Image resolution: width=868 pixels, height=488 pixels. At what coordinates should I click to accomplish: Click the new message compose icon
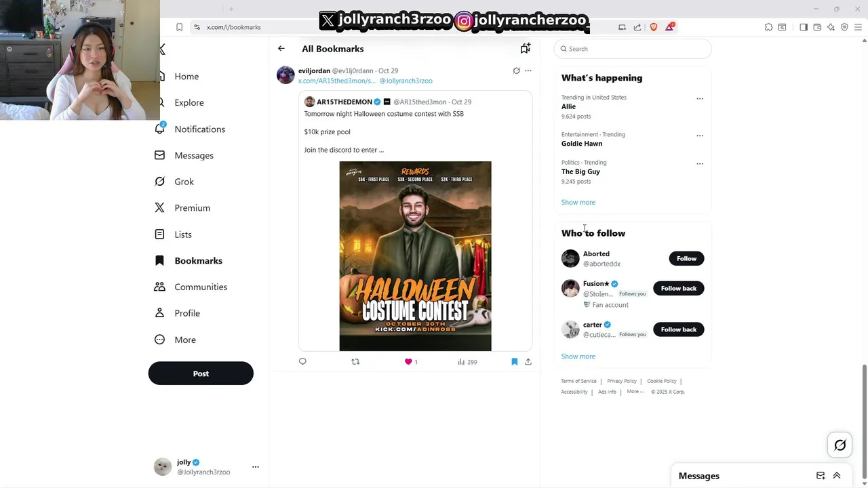click(x=821, y=476)
